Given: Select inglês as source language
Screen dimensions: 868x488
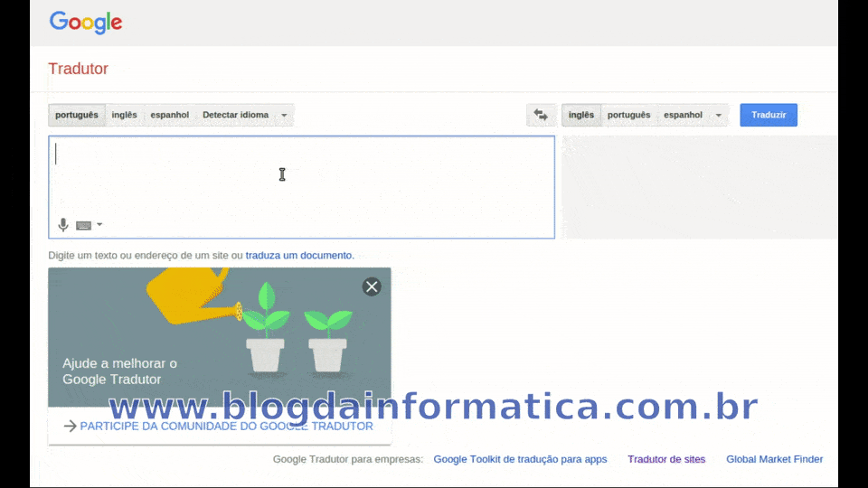Looking at the screenshot, I should click(x=124, y=115).
